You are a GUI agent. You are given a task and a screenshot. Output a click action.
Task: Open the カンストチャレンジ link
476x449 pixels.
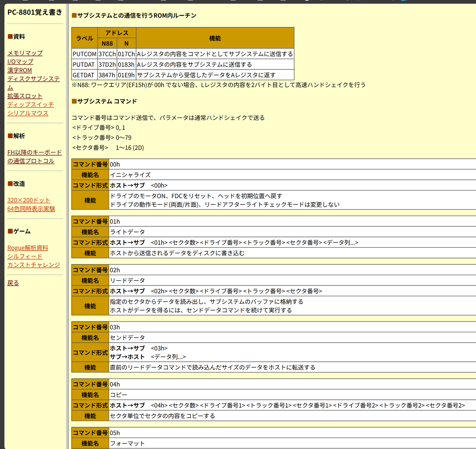[x=34, y=264]
